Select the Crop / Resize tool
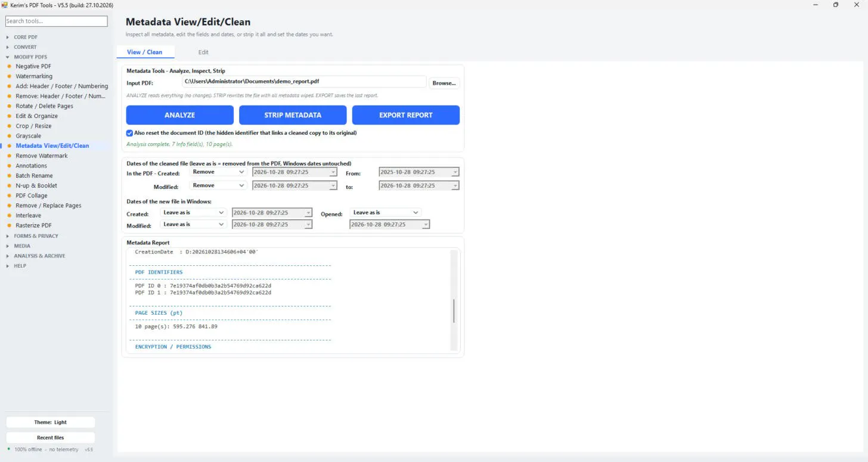The width and height of the screenshot is (868, 462). pos(33,126)
